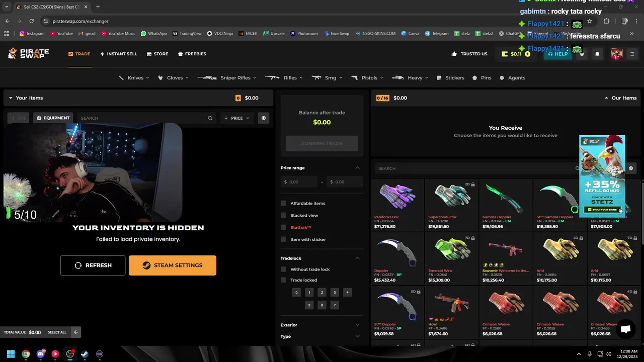Image resolution: width=644 pixels, height=362 pixels.
Task: Open the hamburger menu next to avatar
Action: [x=632, y=54]
